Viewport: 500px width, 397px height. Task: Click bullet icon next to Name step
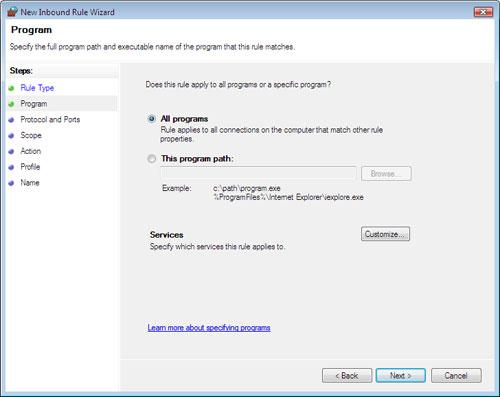pyautogui.click(x=11, y=183)
